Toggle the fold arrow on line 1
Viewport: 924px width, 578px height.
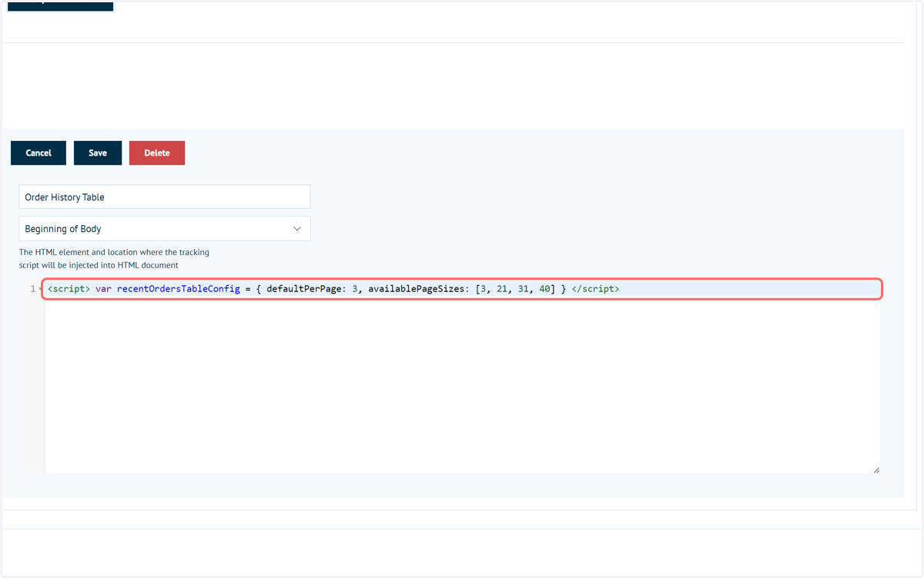point(39,289)
